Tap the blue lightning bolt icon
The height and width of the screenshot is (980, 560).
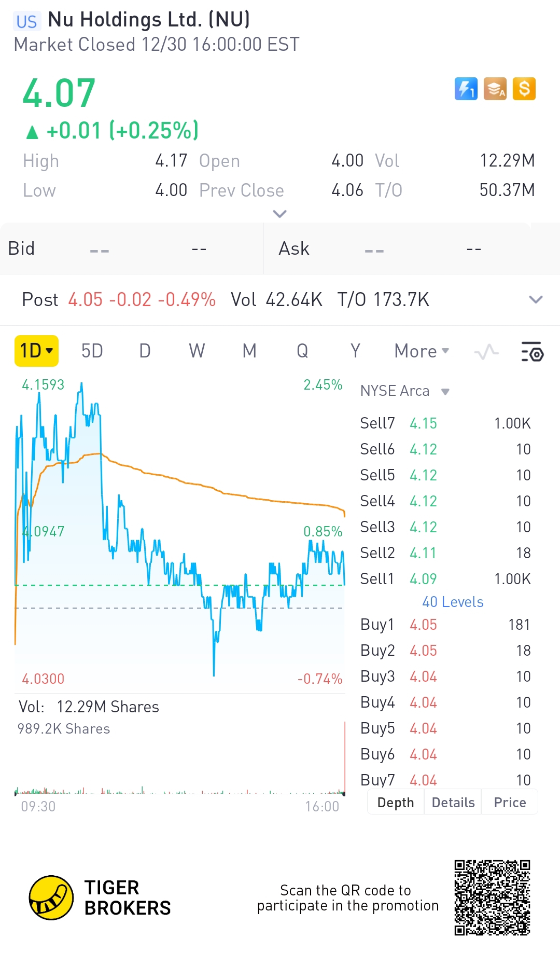466,89
